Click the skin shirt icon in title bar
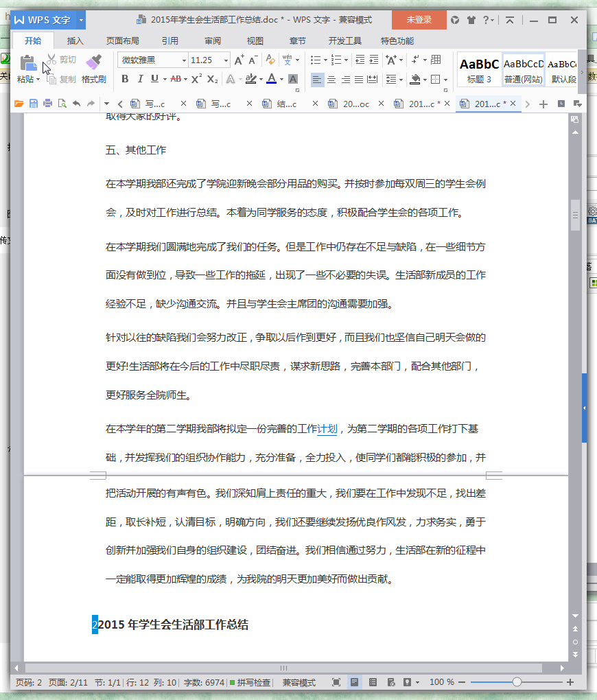The width and height of the screenshot is (597, 700). click(471, 20)
